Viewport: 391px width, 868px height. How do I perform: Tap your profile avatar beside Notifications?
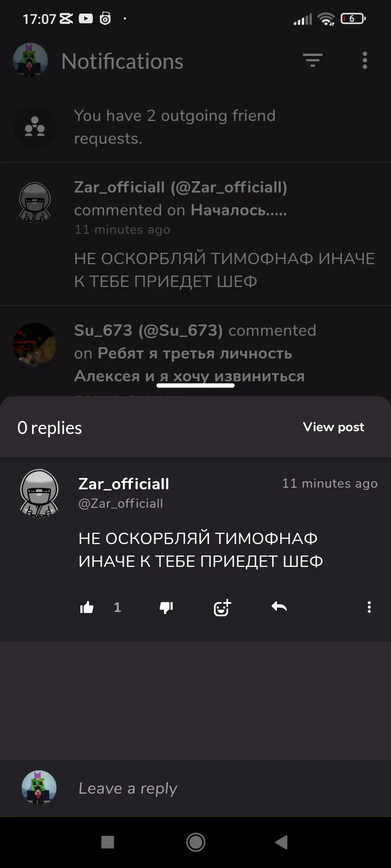click(x=30, y=61)
